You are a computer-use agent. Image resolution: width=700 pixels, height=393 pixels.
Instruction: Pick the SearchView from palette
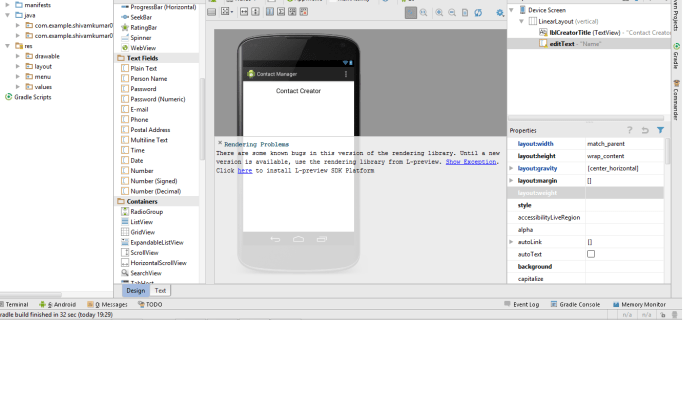tap(142, 273)
